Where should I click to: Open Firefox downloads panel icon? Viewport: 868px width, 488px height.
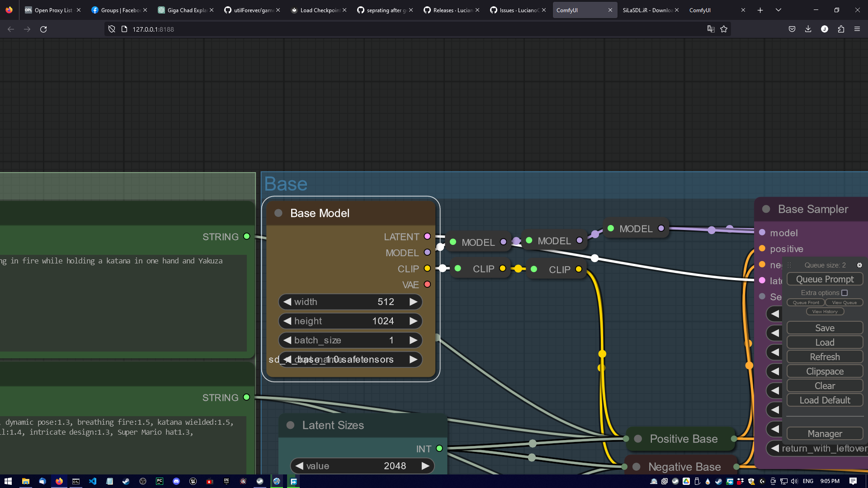pos(807,29)
